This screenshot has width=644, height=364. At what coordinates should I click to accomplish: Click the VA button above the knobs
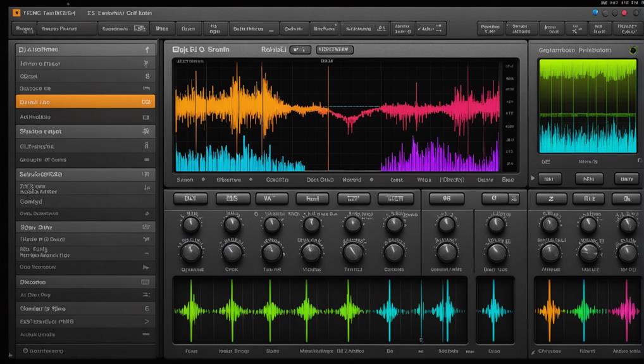(x=272, y=199)
